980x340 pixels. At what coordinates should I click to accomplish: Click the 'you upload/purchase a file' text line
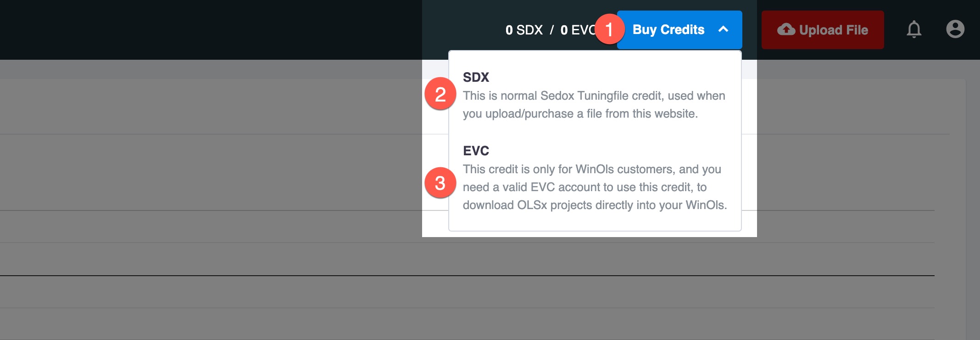(x=580, y=114)
